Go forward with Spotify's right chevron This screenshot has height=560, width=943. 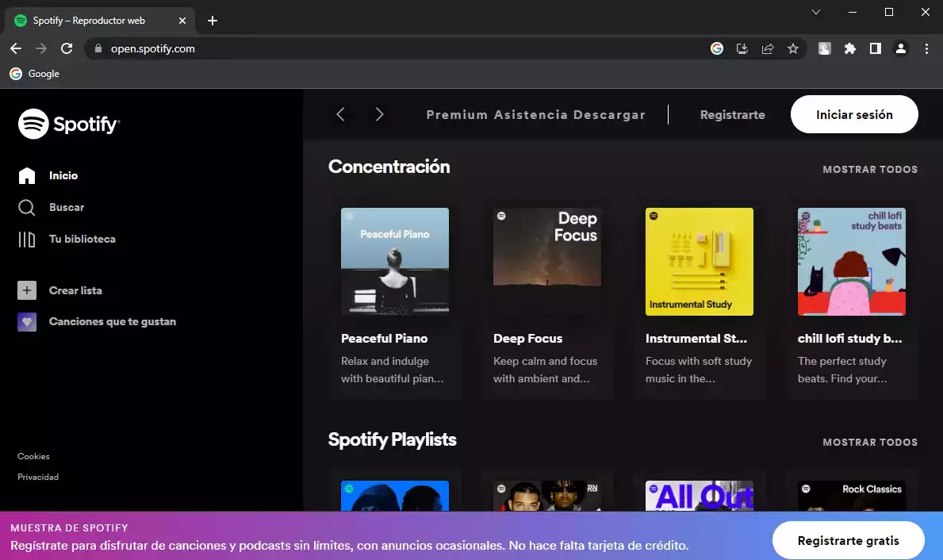coord(379,114)
